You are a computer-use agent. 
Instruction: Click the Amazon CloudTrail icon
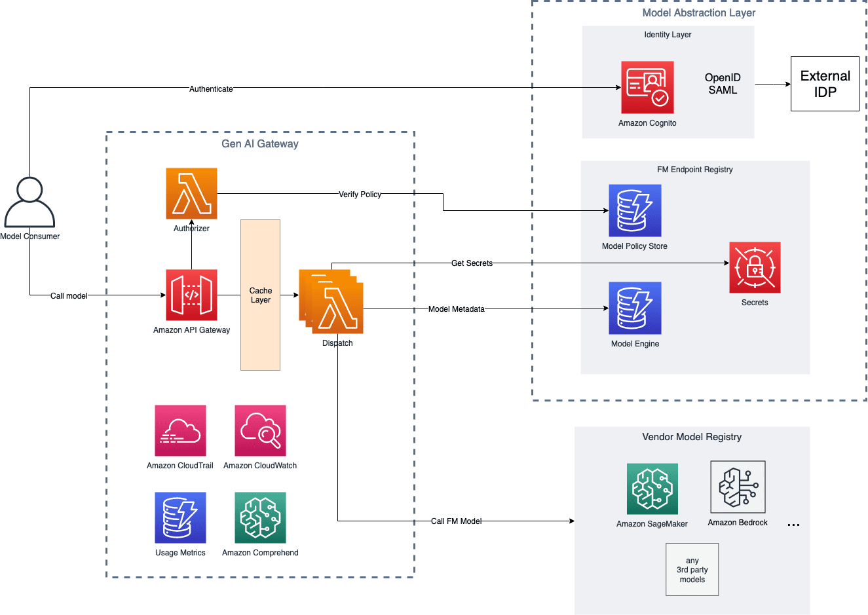point(180,430)
